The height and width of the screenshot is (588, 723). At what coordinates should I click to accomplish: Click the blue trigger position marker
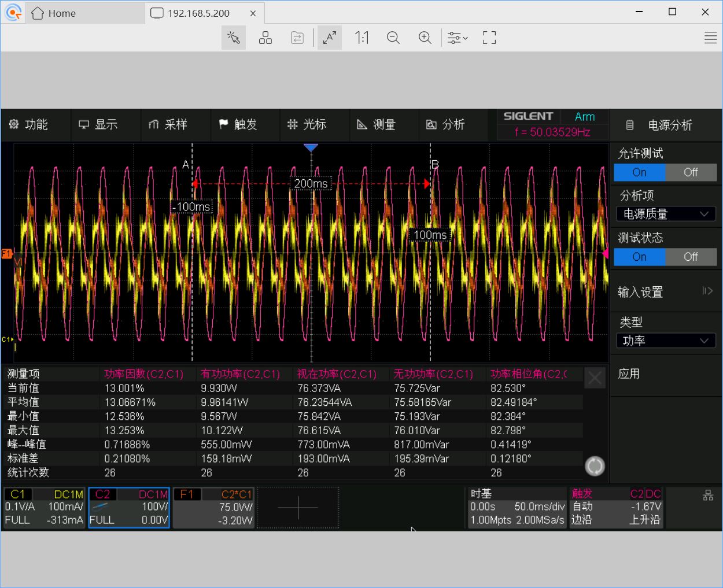tap(311, 148)
